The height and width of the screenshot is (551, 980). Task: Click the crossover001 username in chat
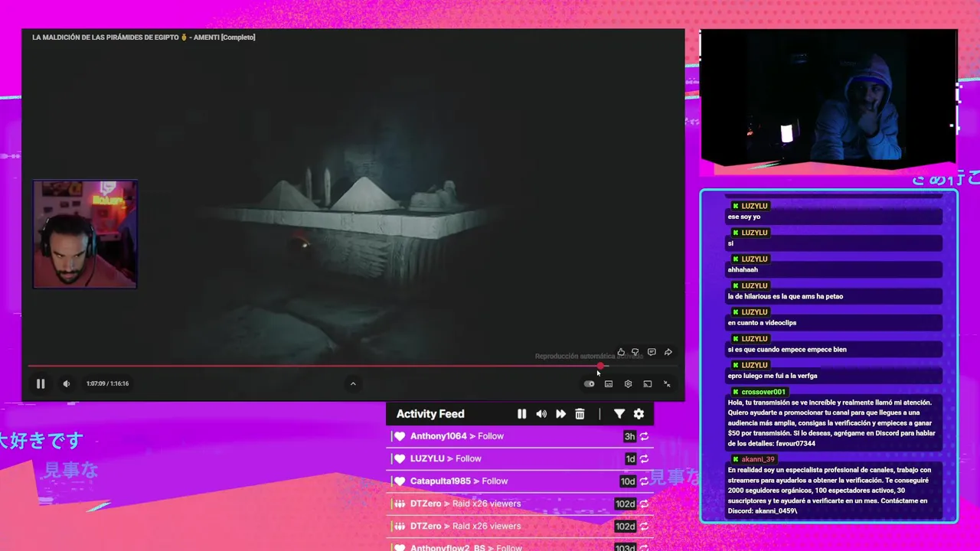(763, 392)
